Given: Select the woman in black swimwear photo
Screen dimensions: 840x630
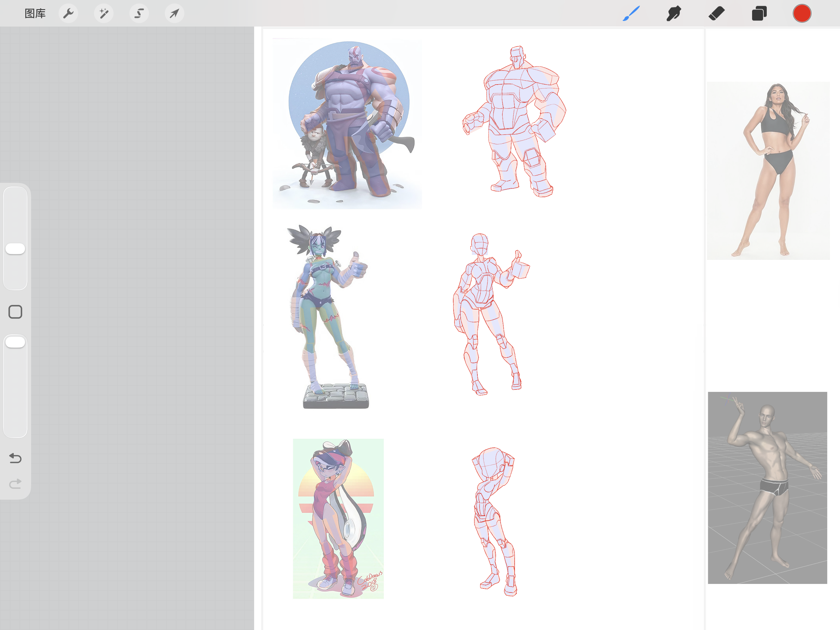Looking at the screenshot, I should point(768,171).
